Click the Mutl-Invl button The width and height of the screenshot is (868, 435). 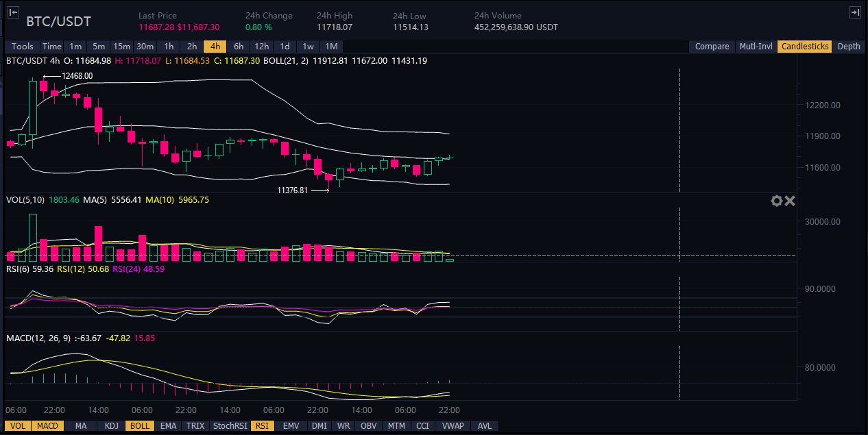[756, 47]
